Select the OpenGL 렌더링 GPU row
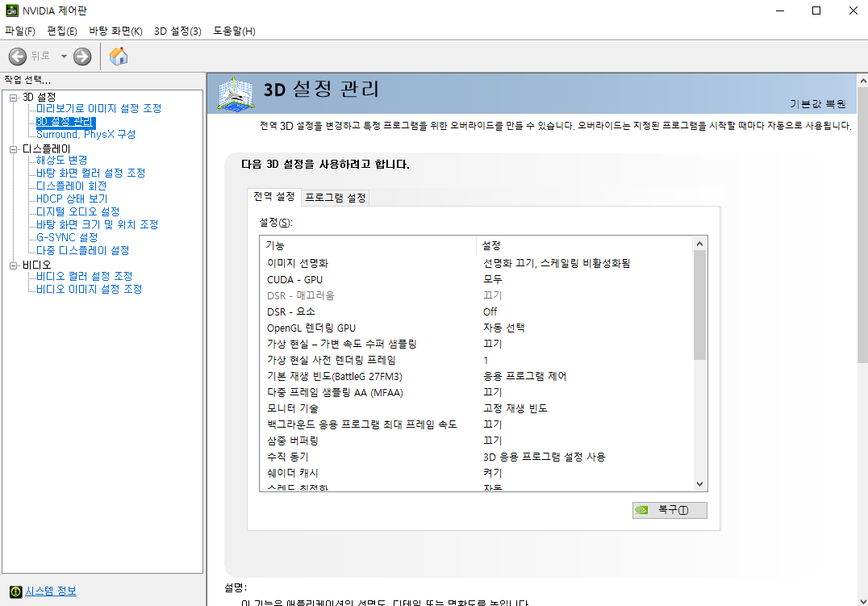This screenshot has height=606, width=868. [475, 328]
